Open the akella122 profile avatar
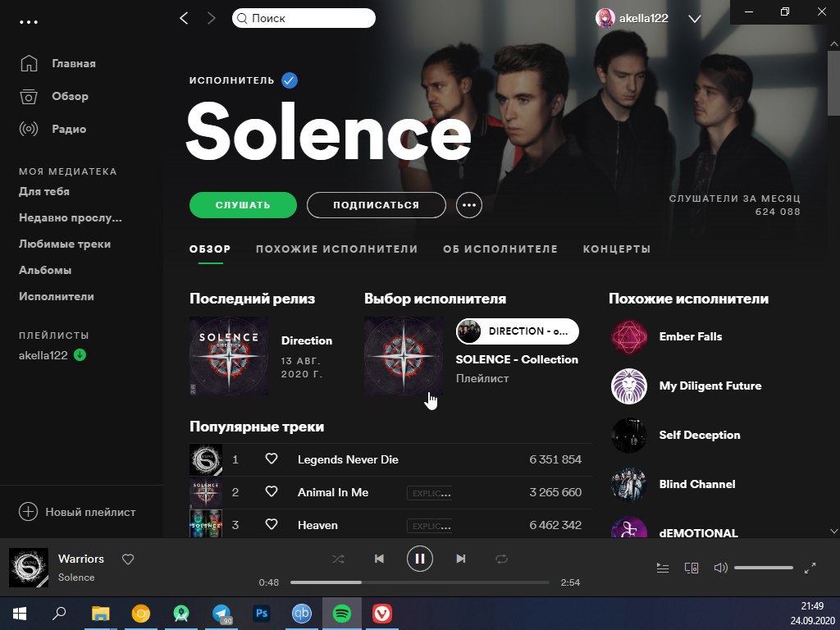 (x=605, y=18)
